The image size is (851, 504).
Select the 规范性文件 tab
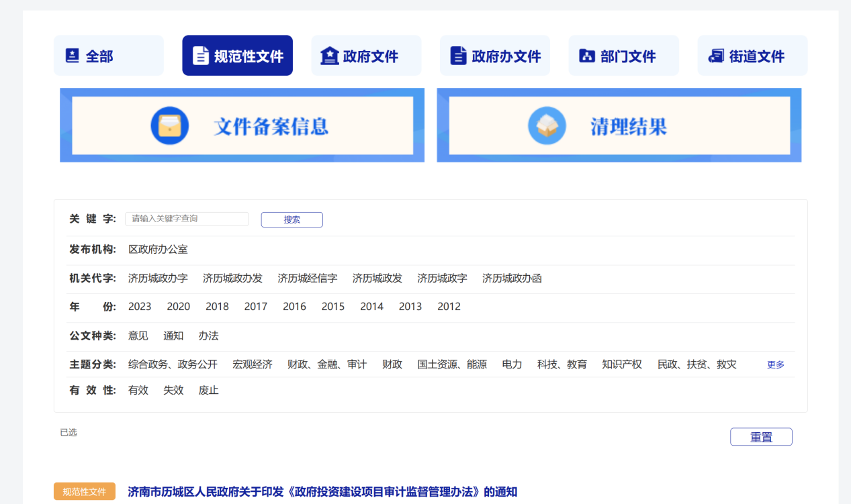238,56
